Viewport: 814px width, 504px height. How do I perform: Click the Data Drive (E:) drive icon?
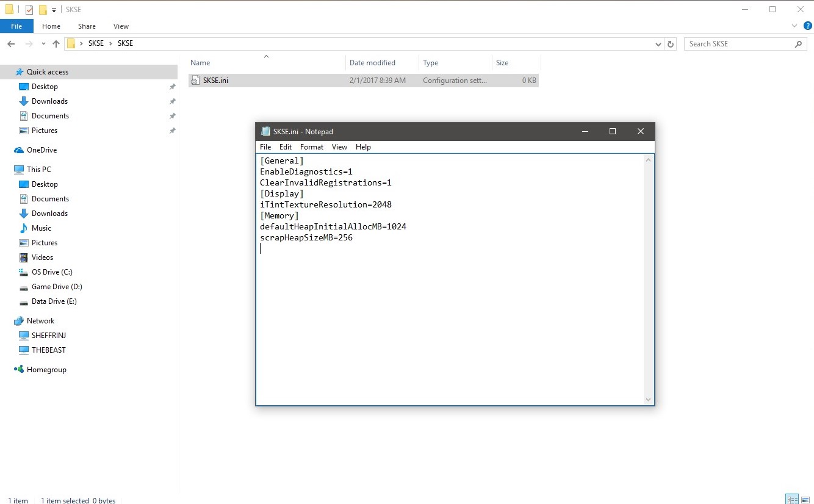(24, 301)
